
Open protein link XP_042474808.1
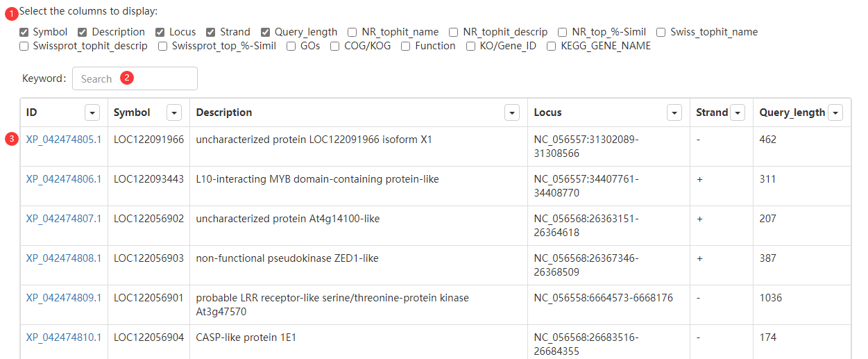tap(64, 258)
